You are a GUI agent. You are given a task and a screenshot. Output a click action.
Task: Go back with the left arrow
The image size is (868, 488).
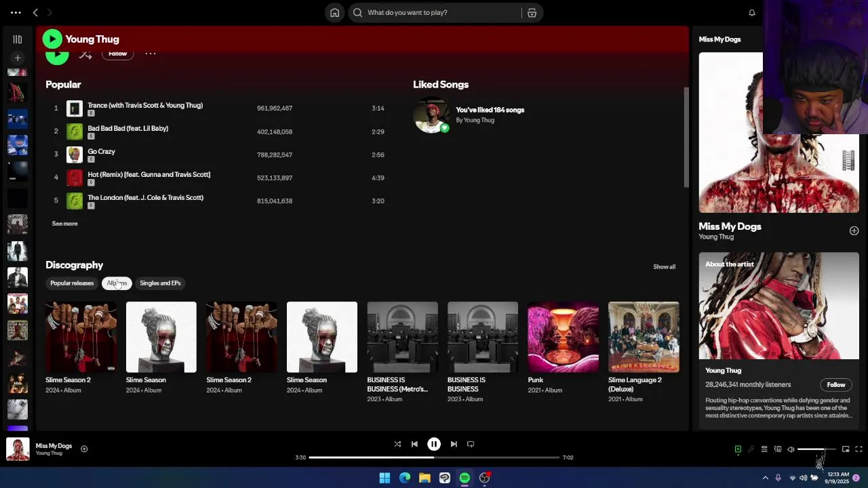tap(35, 12)
